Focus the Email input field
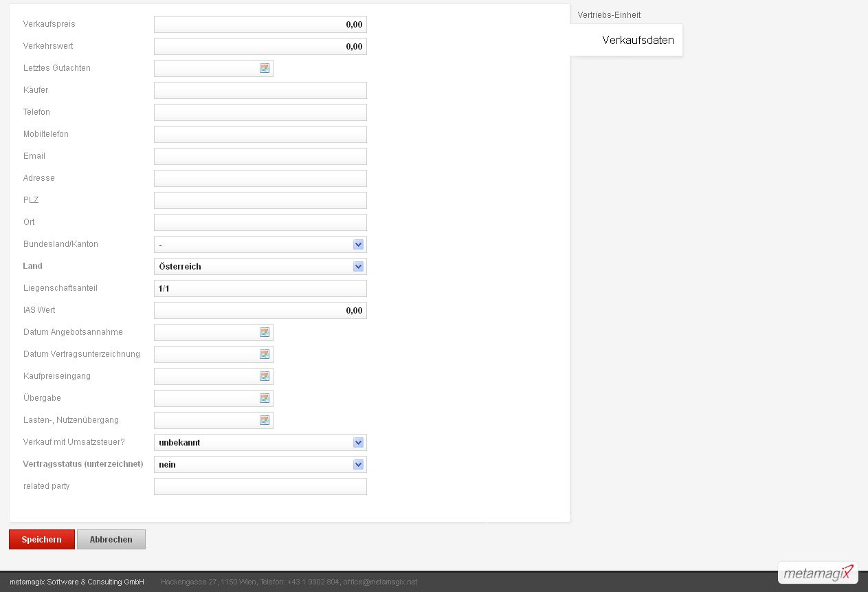This screenshot has width=868, height=592. click(260, 156)
